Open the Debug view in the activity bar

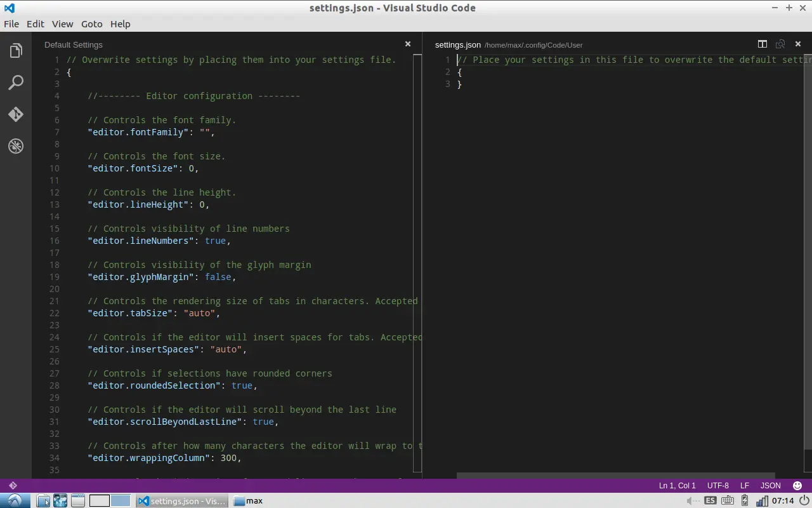(16, 146)
